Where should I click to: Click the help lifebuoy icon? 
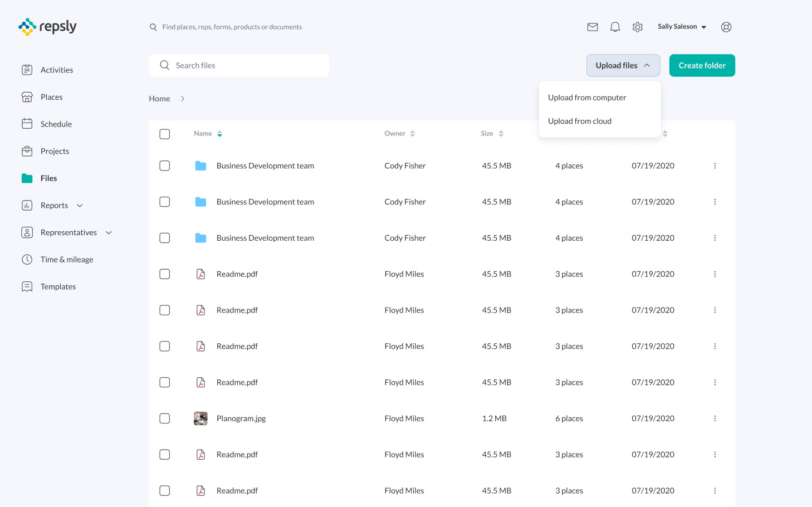tap(726, 27)
